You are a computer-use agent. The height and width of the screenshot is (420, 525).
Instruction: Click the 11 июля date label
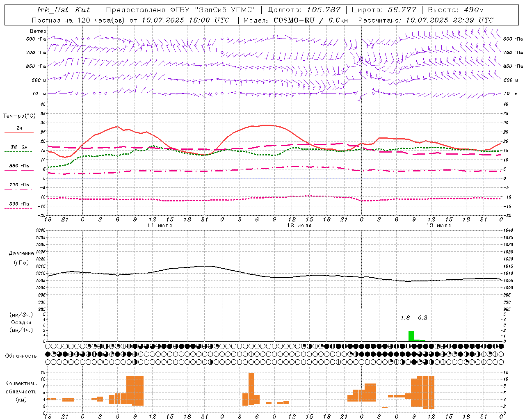pos(160,226)
